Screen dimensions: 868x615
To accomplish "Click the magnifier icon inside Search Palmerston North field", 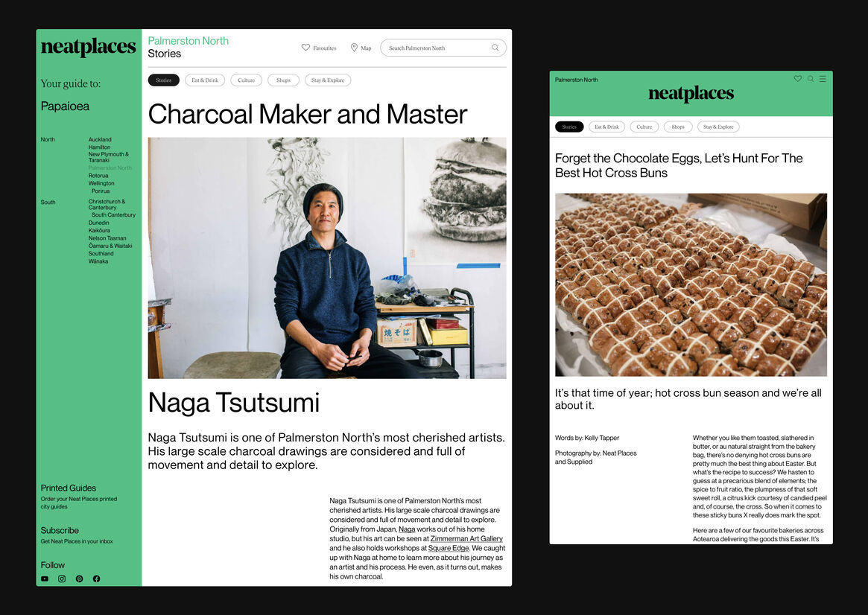I will [495, 48].
